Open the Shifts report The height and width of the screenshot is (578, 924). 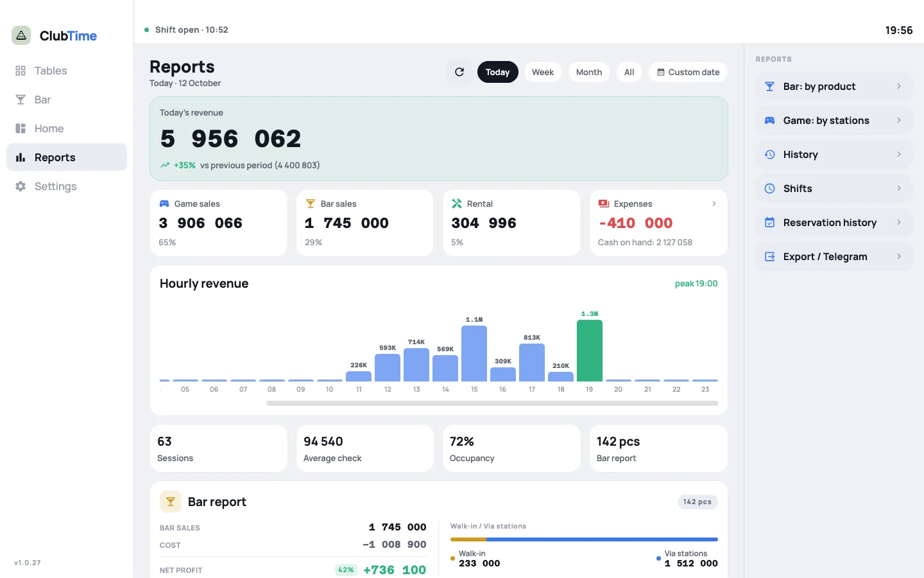(x=834, y=188)
